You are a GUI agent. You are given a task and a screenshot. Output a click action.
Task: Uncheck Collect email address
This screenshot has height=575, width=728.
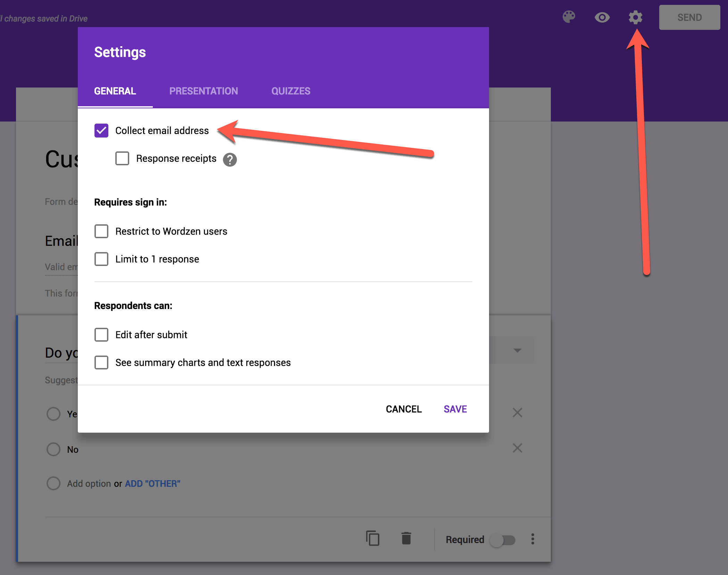coord(101,131)
